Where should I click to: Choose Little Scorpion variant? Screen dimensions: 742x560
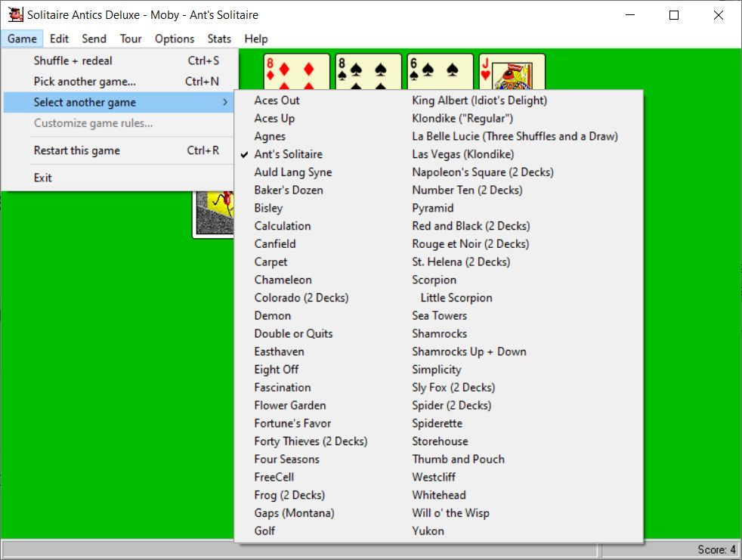coord(456,298)
